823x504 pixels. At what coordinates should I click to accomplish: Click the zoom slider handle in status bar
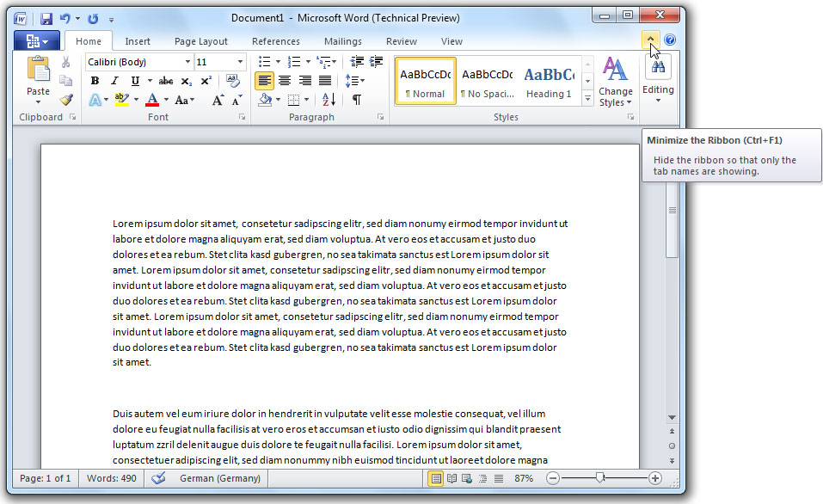(600, 478)
